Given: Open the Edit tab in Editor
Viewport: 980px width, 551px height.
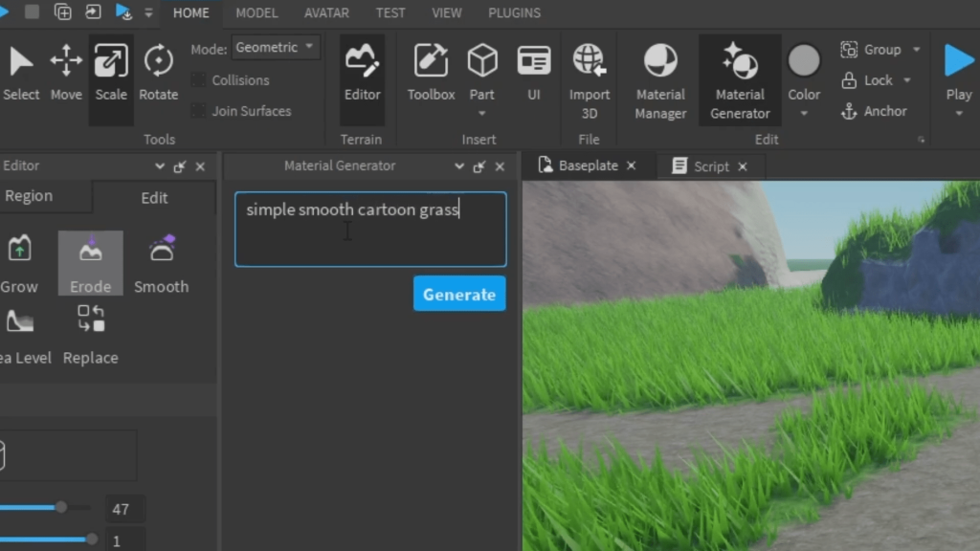Looking at the screenshot, I should click(x=154, y=197).
